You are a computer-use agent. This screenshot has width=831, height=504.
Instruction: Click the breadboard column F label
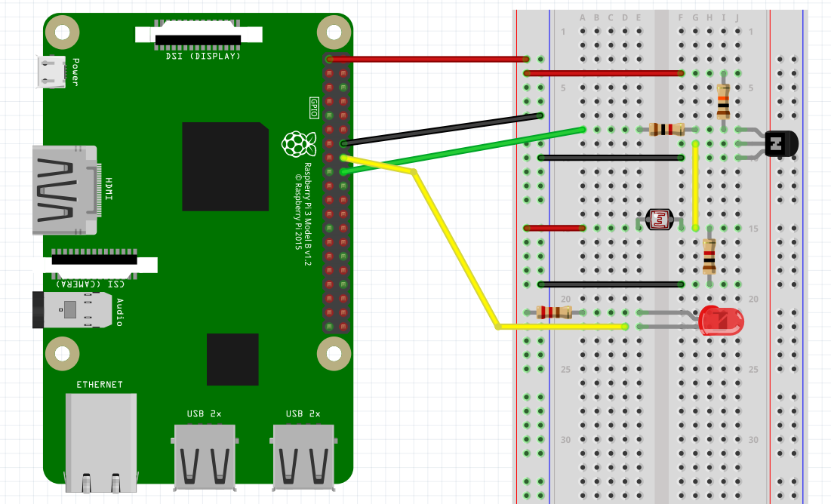(681, 17)
